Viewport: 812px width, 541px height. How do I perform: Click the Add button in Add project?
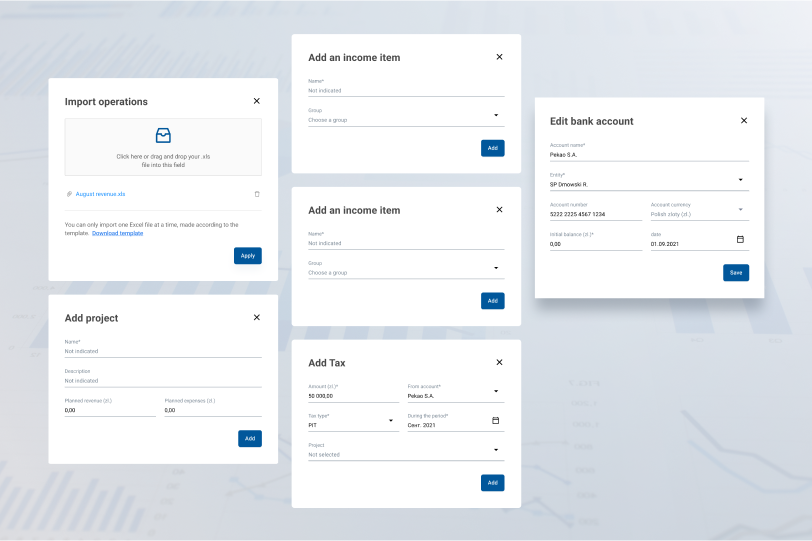pyautogui.click(x=249, y=438)
